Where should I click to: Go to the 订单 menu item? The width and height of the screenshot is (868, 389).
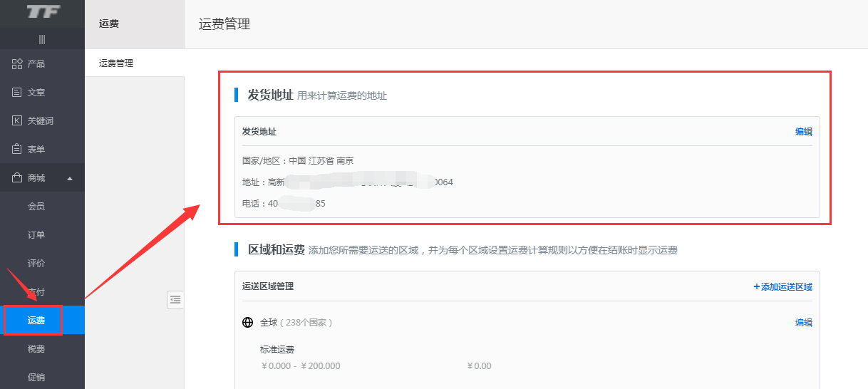36,235
